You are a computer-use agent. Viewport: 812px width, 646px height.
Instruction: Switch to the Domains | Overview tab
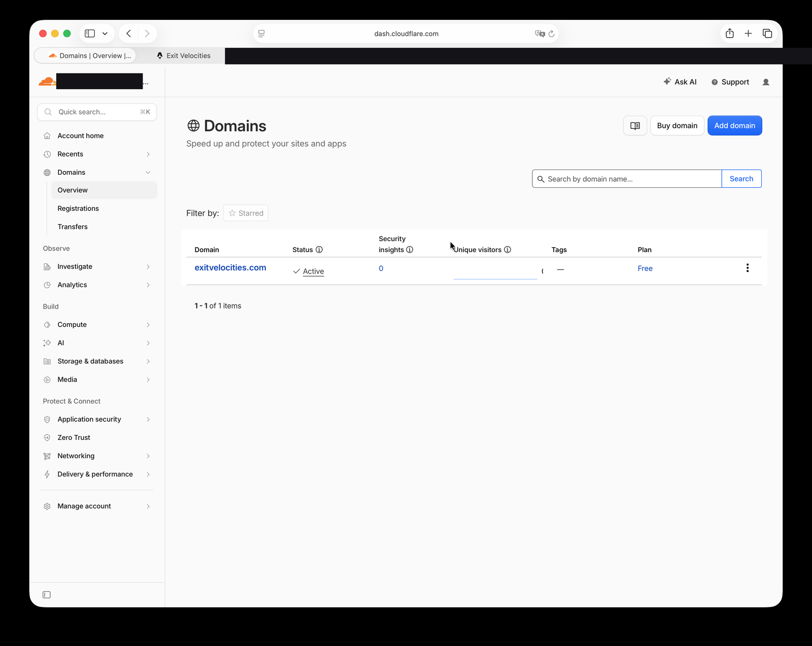tap(85, 55)
